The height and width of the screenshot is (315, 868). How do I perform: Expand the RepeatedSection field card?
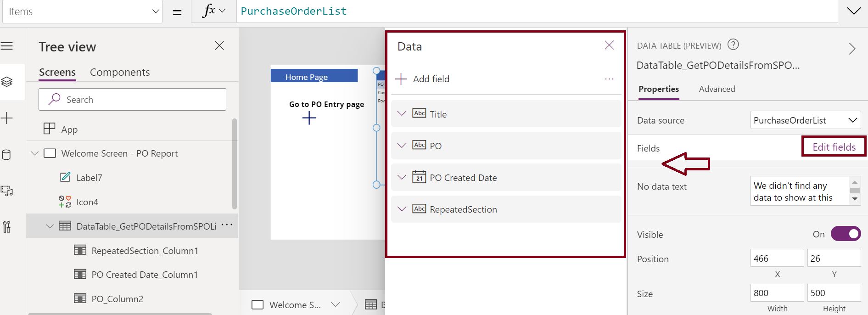point(402,209)
